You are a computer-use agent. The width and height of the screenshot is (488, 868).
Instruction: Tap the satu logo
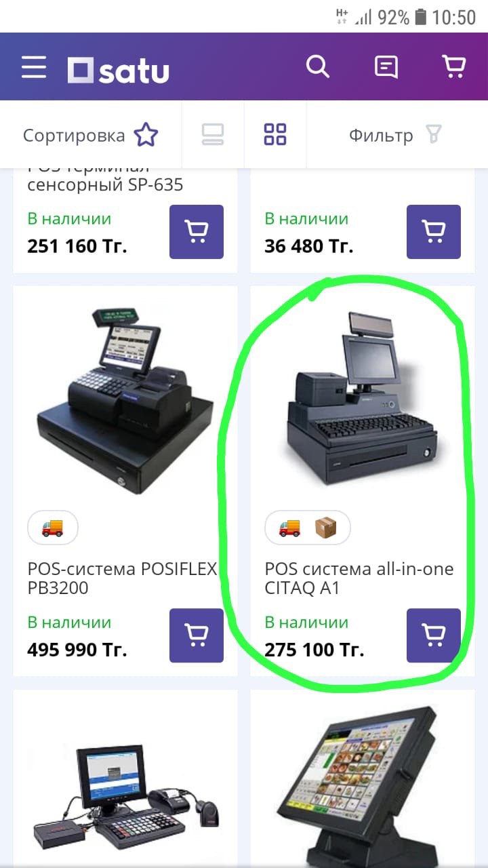118,71
